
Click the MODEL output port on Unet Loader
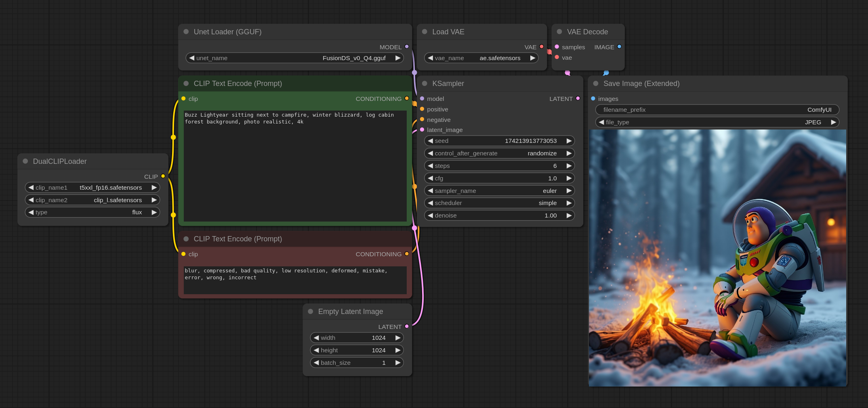pos(407,47)
